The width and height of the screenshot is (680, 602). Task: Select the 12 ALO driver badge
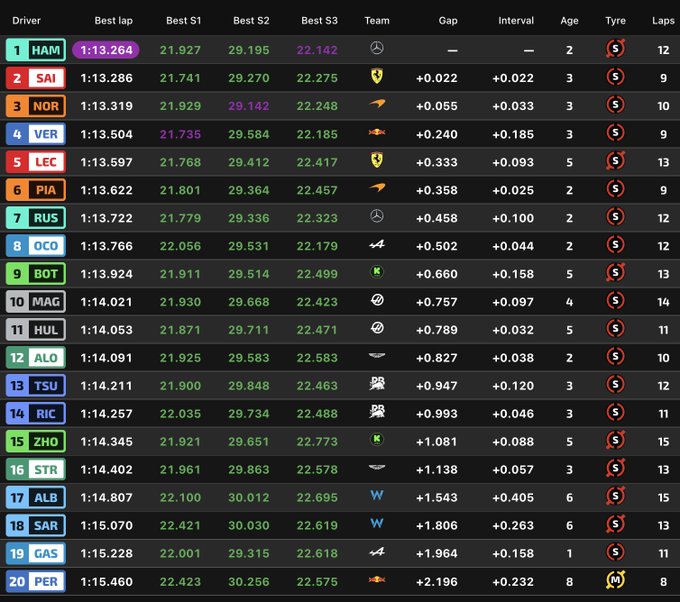click(x=36, y=357)
